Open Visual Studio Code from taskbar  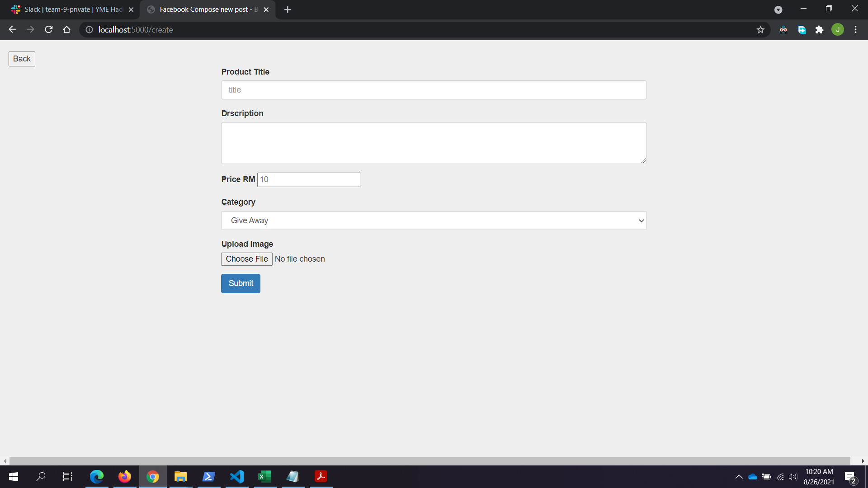[x=236, y=476]
